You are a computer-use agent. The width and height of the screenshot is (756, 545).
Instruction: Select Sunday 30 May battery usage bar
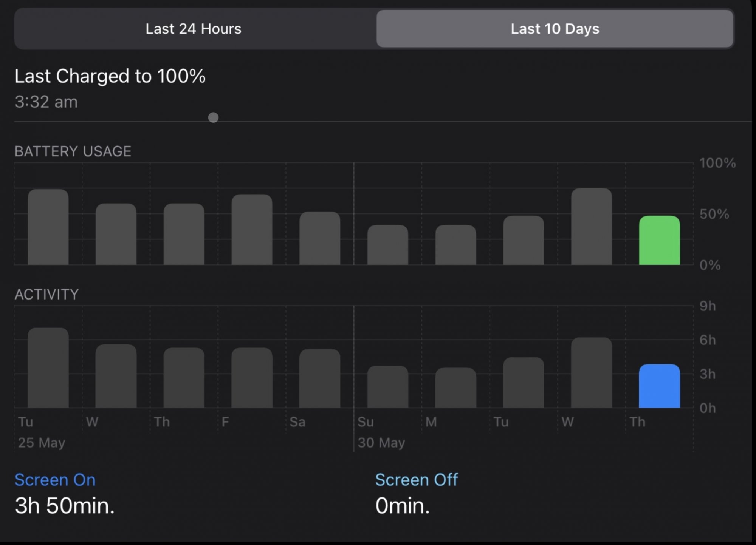pyautogui.click(x=388, y=245)
